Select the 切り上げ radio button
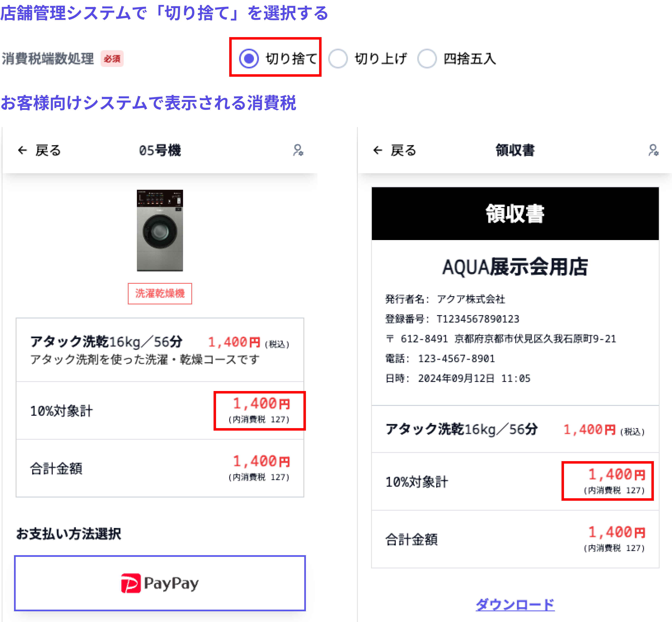Screen dimensions: 672x622 point(338,59)
